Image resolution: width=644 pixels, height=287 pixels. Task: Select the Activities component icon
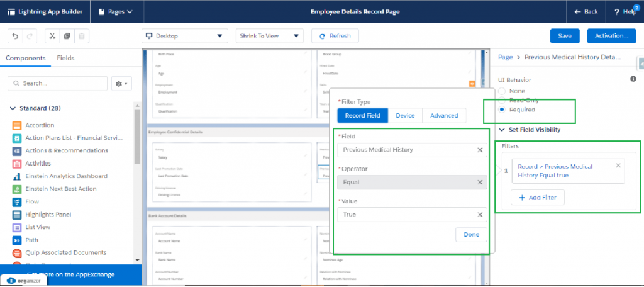click(17, 164)
